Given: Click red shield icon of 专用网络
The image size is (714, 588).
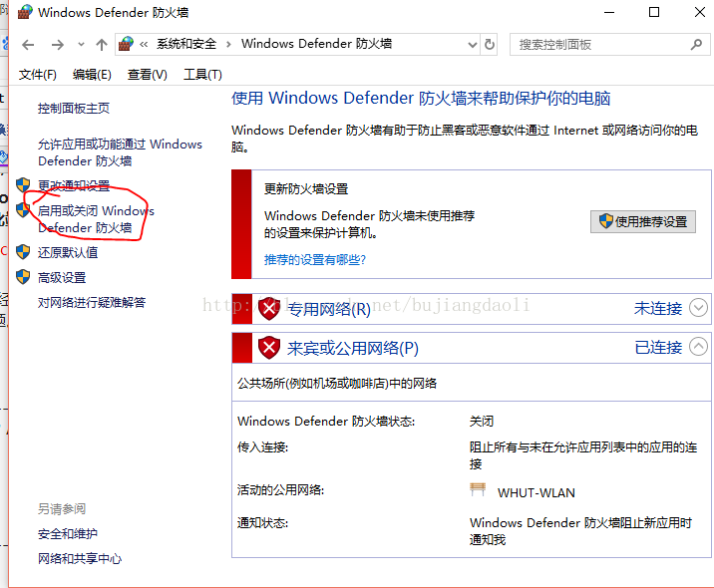Looking at the screenshot, I should click(x=269, y=309).
